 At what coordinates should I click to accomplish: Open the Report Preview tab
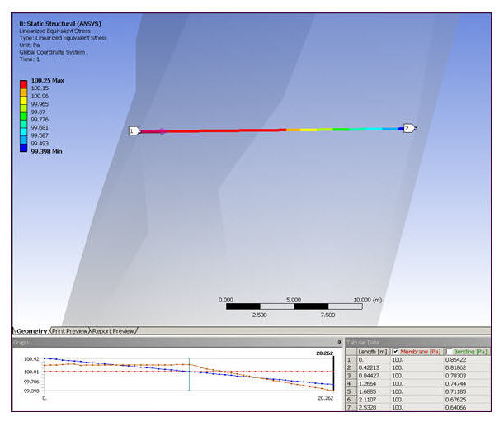(113, 331)
